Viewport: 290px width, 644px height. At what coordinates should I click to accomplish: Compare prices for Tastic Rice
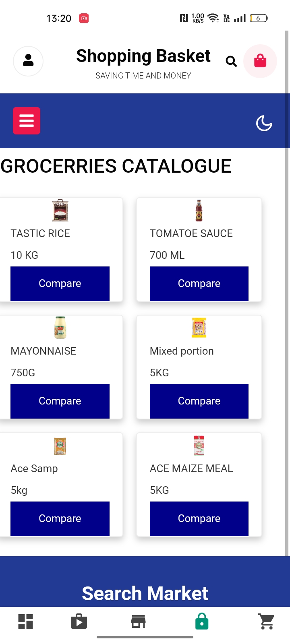tap(60, 284)
